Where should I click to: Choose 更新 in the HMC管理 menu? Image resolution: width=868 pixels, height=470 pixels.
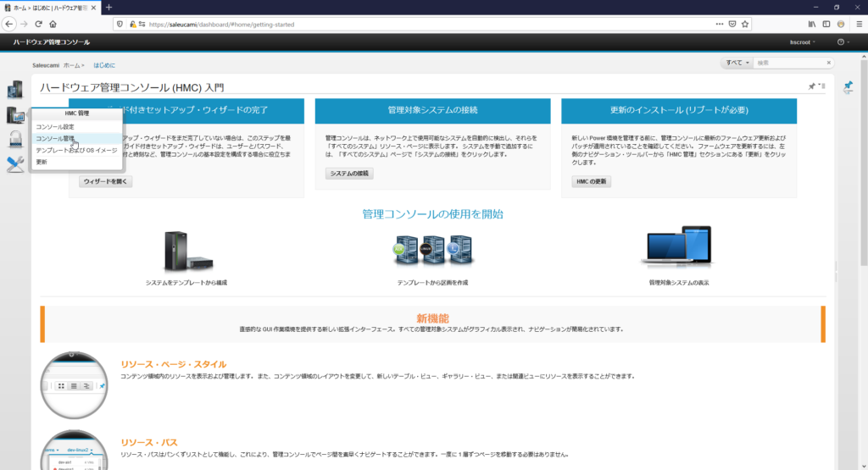click(42, 162)
